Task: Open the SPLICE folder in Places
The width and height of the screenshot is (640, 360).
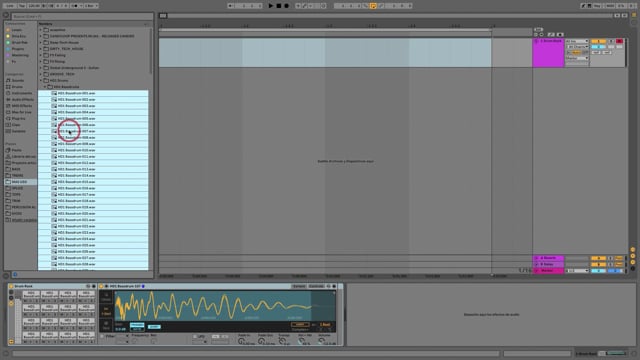Action: 15,188
